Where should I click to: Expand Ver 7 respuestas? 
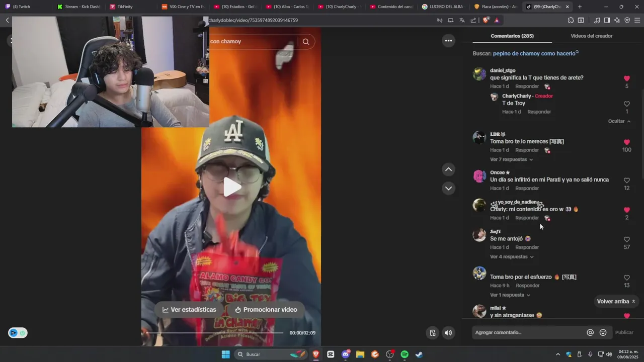(x=511, y=159)
